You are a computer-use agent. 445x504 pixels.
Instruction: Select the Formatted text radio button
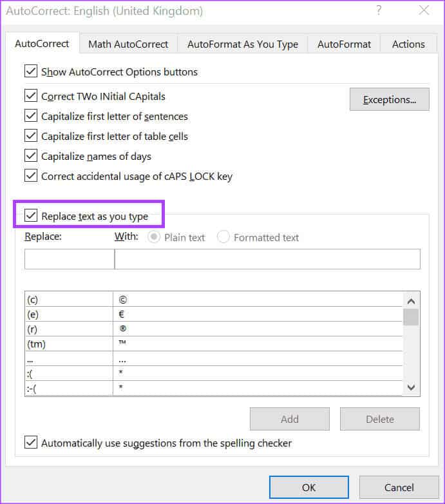click(x=223, y=237)
